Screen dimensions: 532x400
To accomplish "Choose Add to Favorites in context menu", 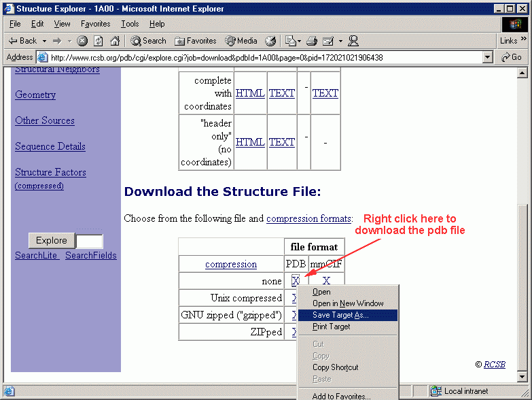I will coord(347,396).
